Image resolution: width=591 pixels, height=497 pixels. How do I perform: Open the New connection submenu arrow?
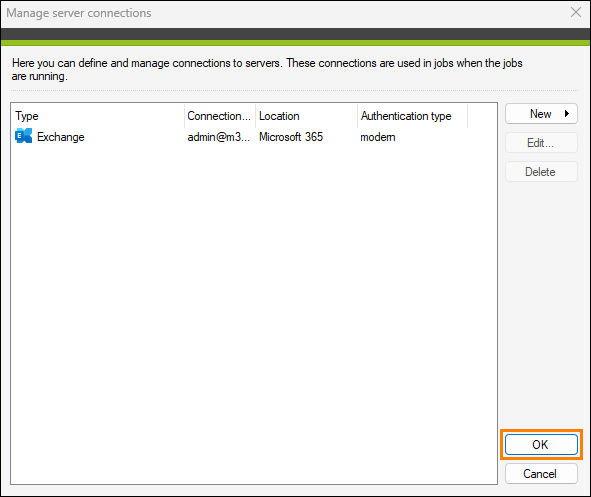point(567,113)
